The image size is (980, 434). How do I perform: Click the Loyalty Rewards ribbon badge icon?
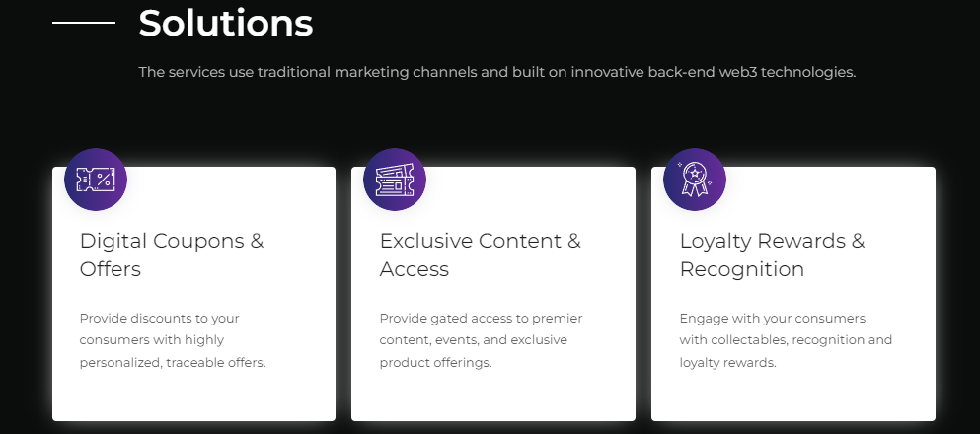[695, 180]
